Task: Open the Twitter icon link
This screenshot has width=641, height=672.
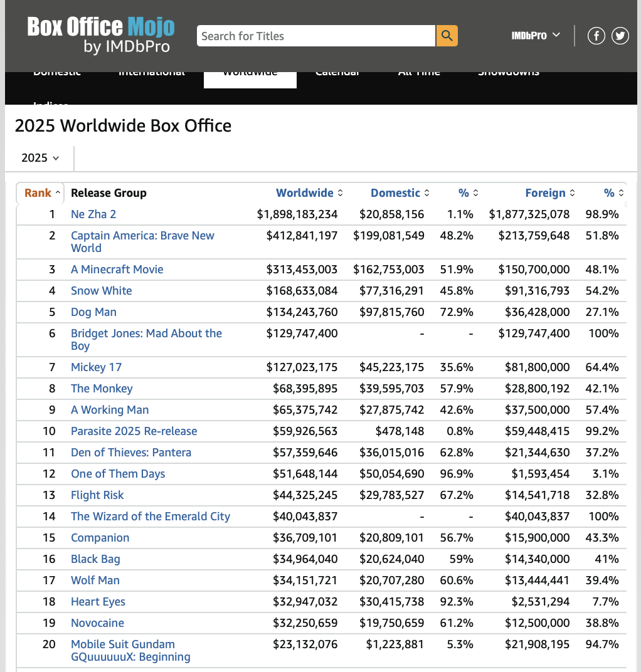Action: pos(620,36)
